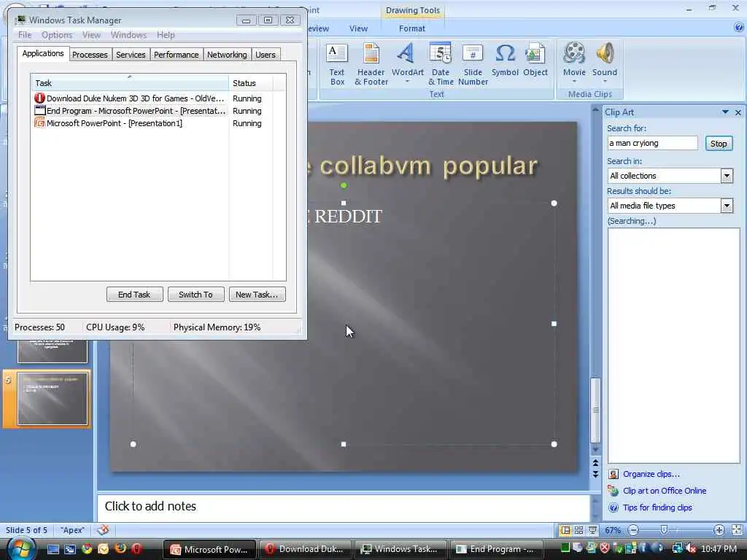747x560 pixels.
Task: Open the Organize clips icon
Action: [x=614, y=474]
